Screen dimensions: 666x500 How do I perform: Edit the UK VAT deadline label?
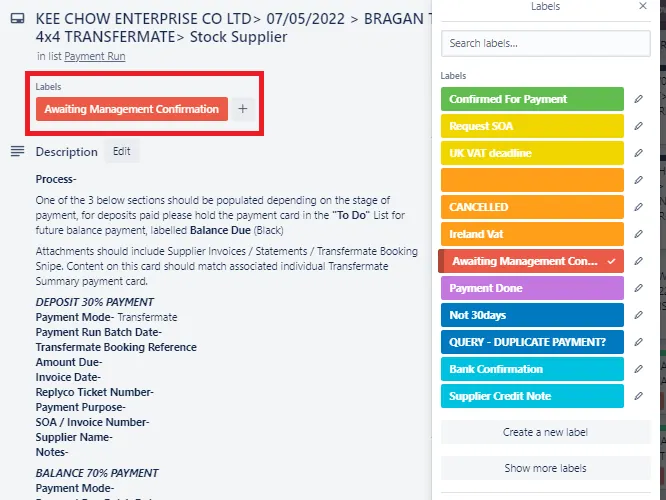[638, 153]
